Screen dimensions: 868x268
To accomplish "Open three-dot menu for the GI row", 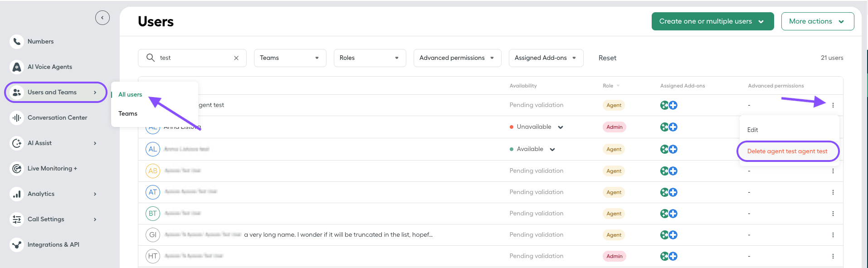I will point(833,235).
